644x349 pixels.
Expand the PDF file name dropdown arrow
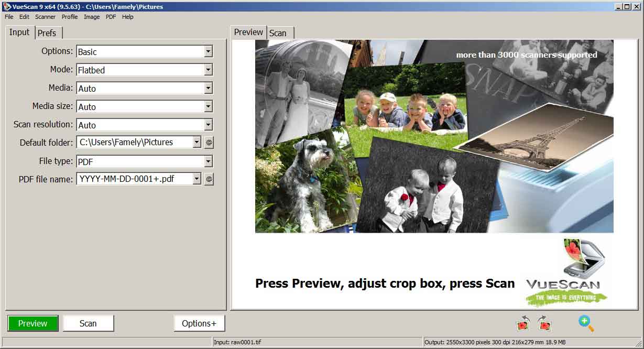[197, 179]
